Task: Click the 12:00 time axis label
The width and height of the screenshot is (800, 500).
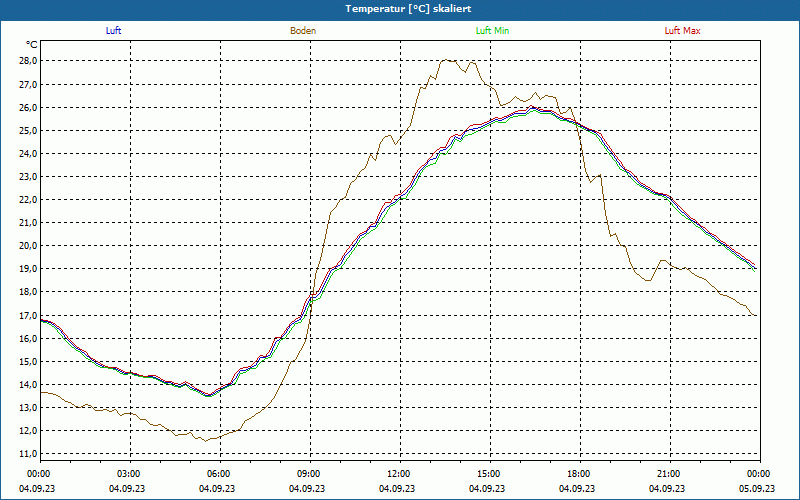Action: click(x=398, y=474)
